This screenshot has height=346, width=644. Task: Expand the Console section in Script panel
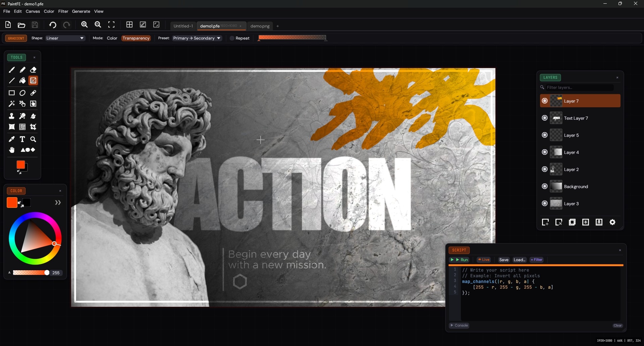point(459,326)
